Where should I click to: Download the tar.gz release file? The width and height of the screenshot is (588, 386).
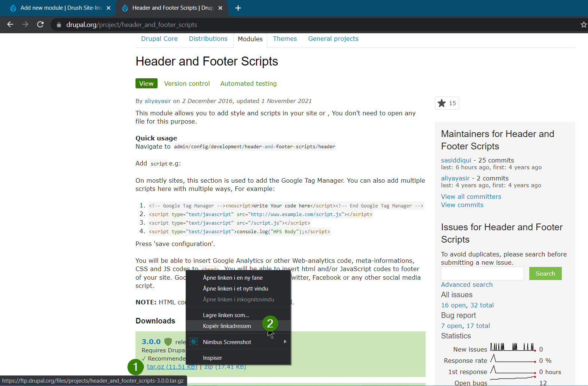click(172, 367)
